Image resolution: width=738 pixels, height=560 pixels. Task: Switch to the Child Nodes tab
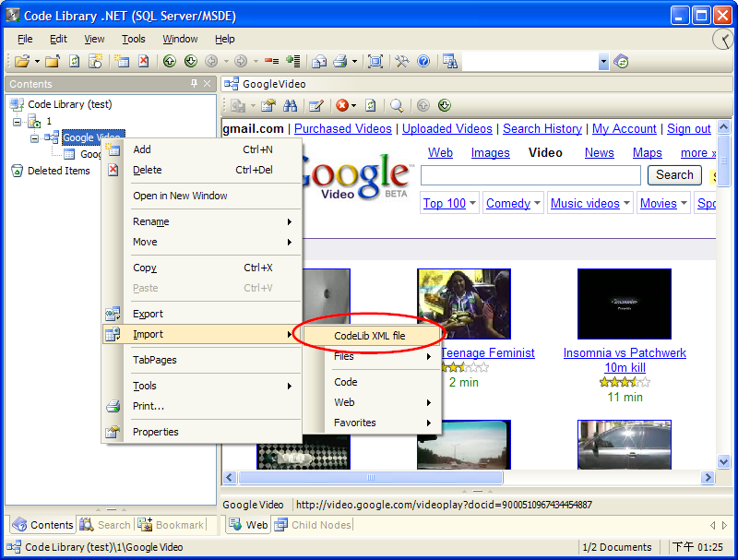pyautogui.click(x=314, y=525)
